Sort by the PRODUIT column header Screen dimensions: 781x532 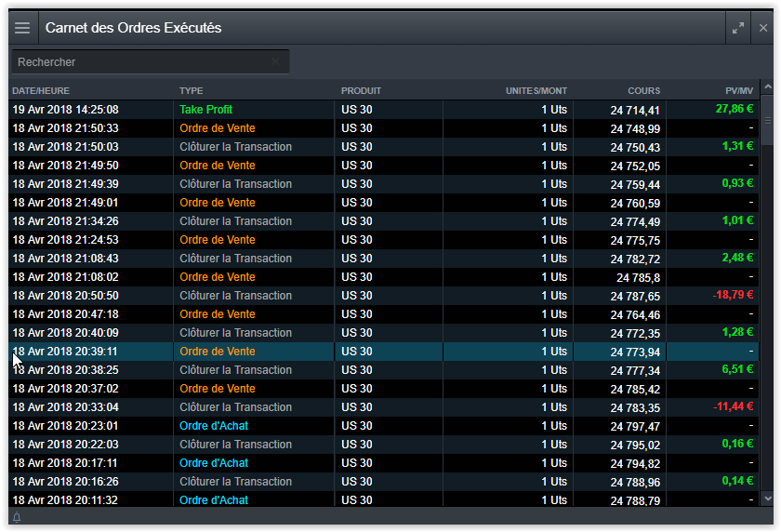(x=361, y=91)
